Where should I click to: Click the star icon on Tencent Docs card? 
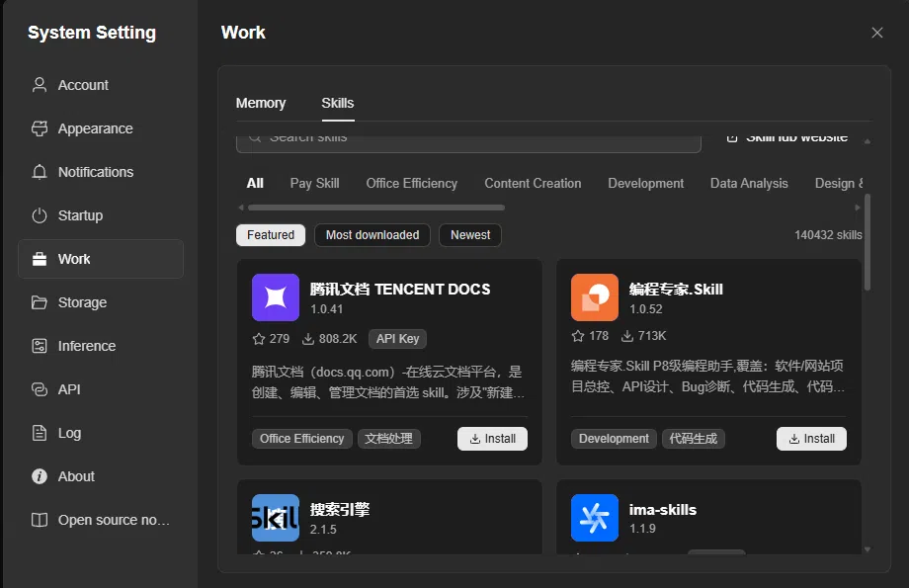tap(259, 339)
